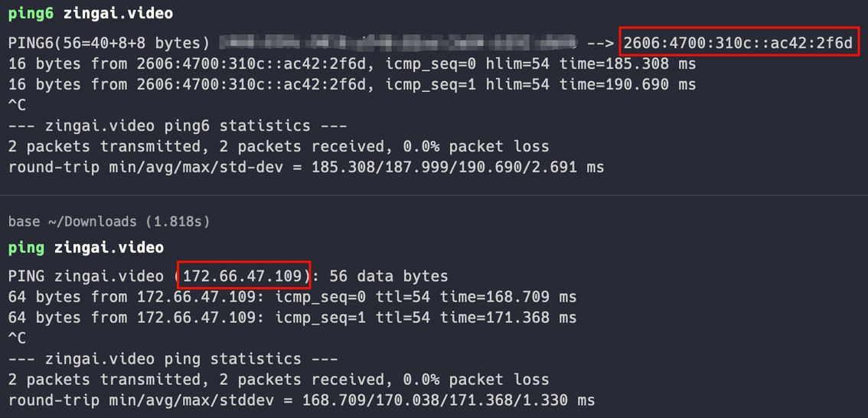The image size is (868, 418).
Task: Click the ping6 statistics header line
Action: coord(178,126)
